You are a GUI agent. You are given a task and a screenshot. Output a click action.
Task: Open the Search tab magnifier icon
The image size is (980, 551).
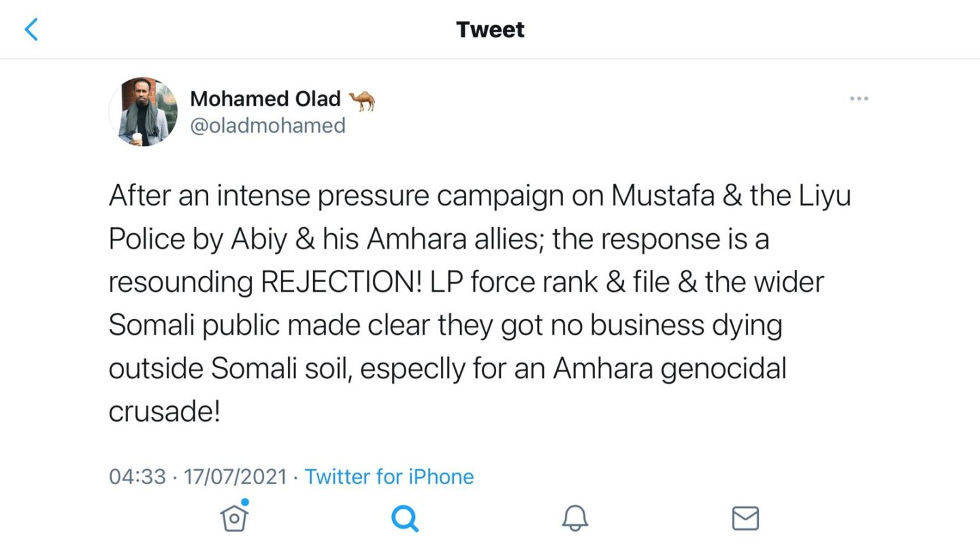(x=405, y=519)
